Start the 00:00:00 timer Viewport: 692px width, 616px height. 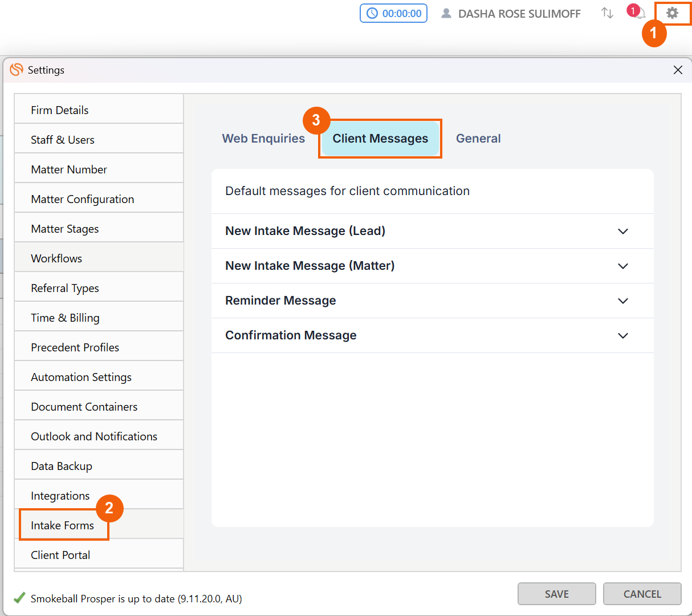point(393,14)
